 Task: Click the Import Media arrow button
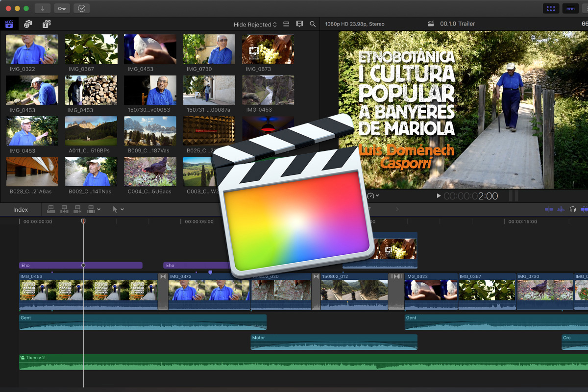coord(43,8)
